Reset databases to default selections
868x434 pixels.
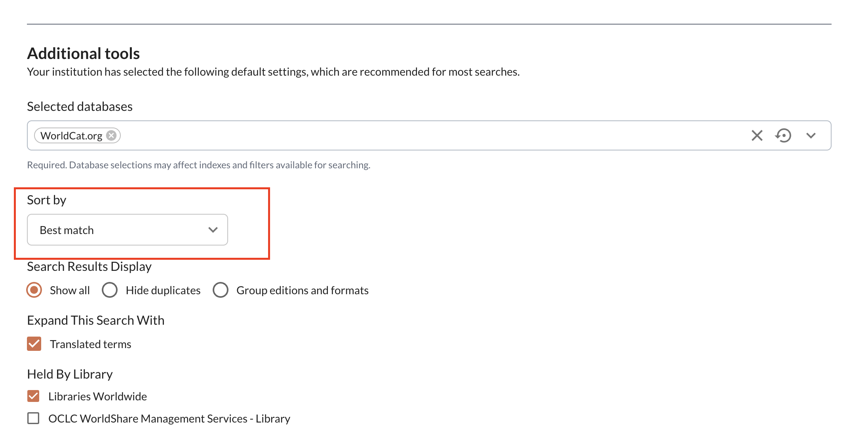click(x=783, y=135)
